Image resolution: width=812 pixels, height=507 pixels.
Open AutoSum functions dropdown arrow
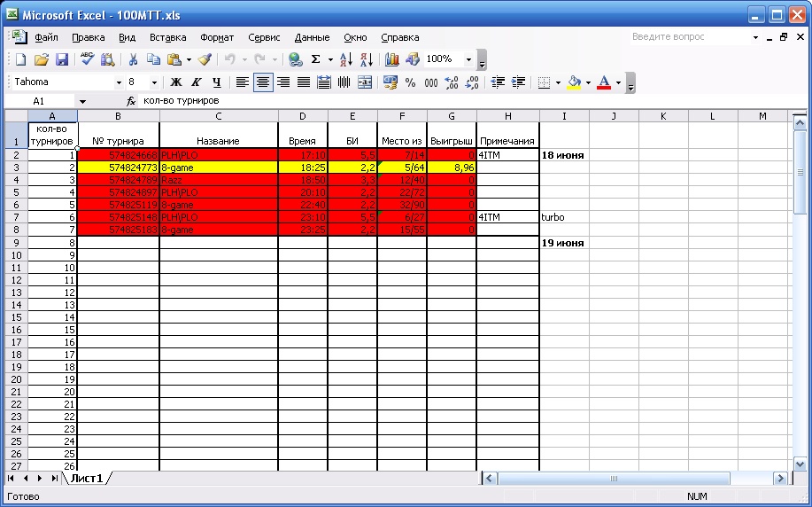click(330, 59)
